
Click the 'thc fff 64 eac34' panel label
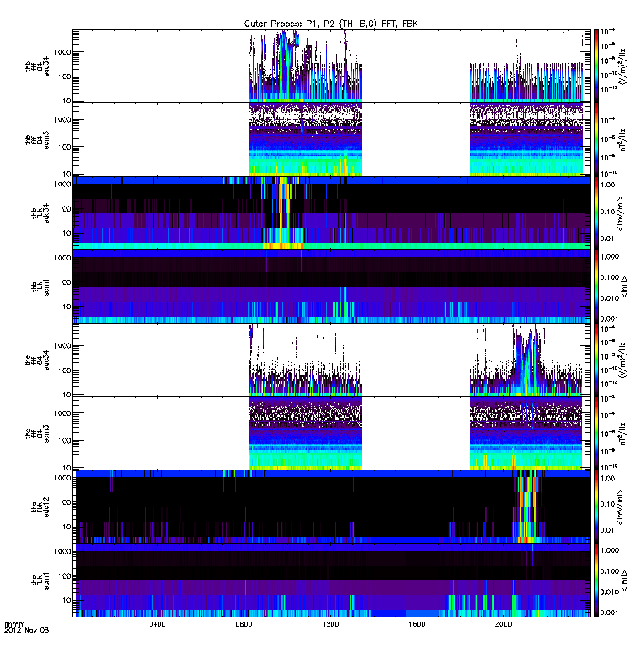(37, 360)
